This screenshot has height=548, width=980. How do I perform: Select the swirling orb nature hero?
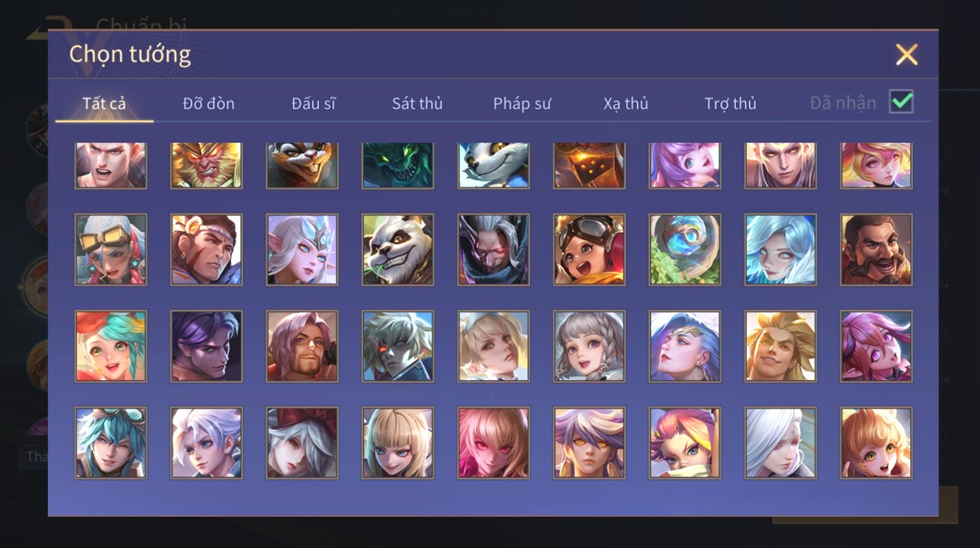pyautogui.click(x=685, y=250)
